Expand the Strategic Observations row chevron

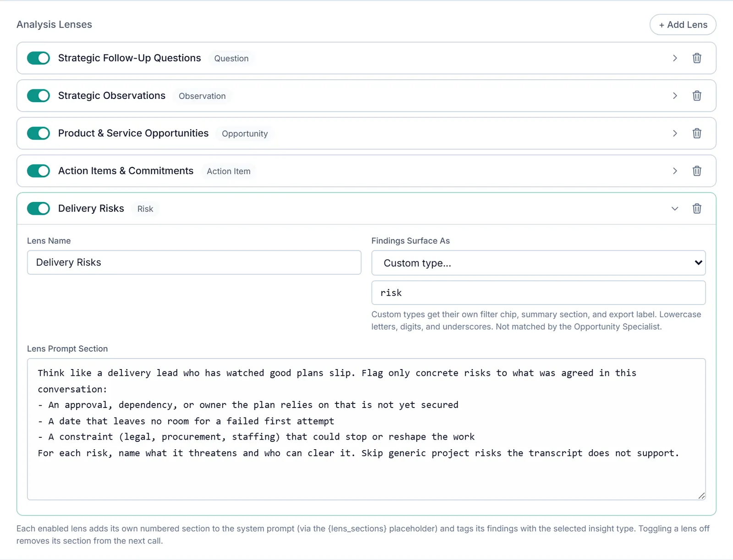[x=675, y=96]
